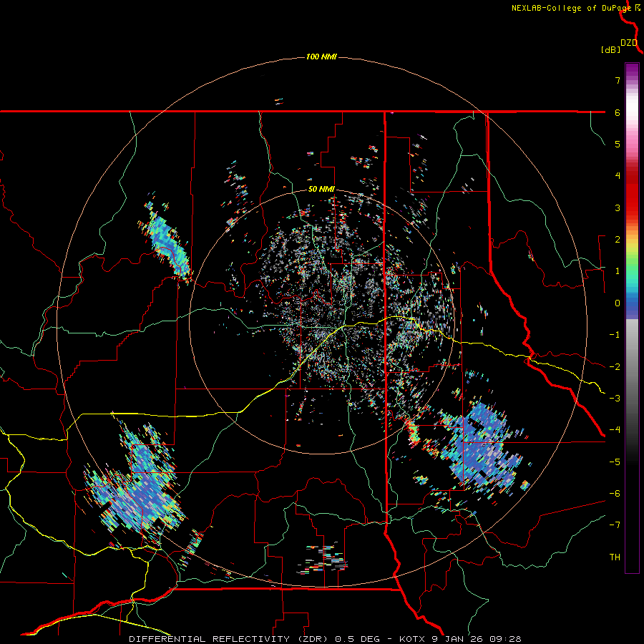Click the NEXLAB-College of DuPage credit text

[x=571, y=8]
